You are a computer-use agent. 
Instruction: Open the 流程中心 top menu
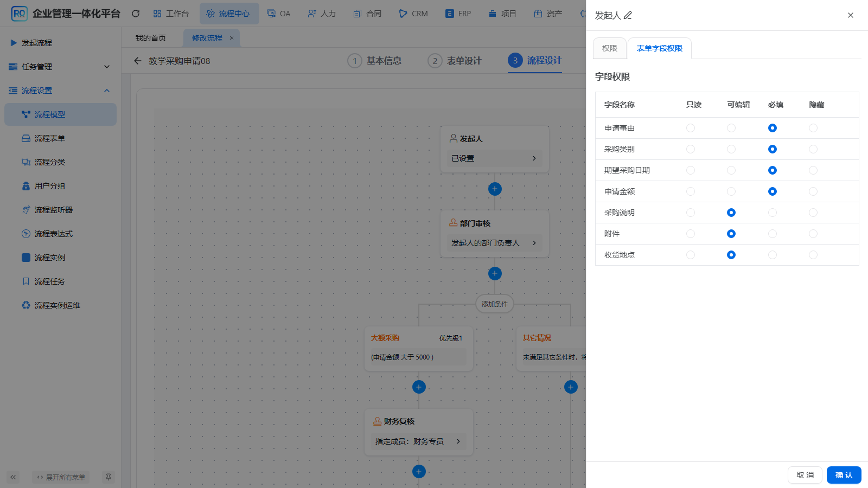(x=229, y=14)
